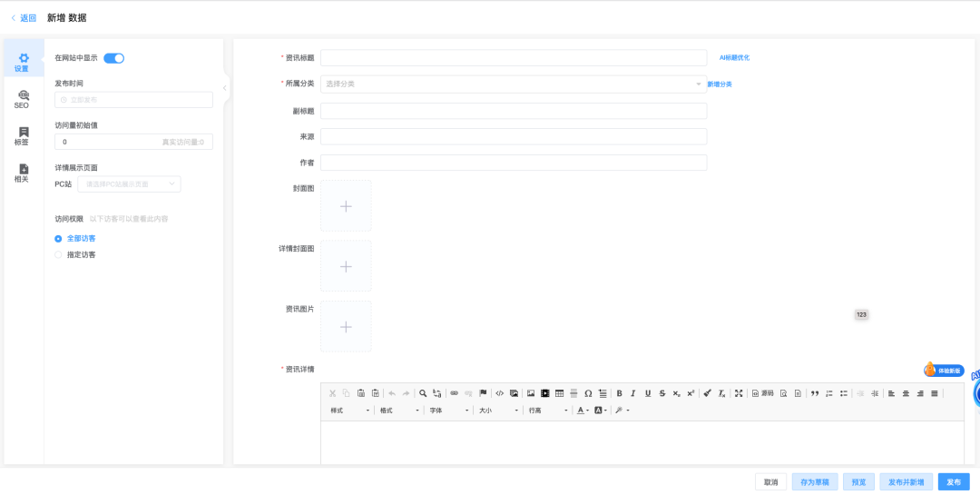Insert an anchor with the flag icon
The width and height of the screenshot is (980, 495).
(x=483, y=393)
